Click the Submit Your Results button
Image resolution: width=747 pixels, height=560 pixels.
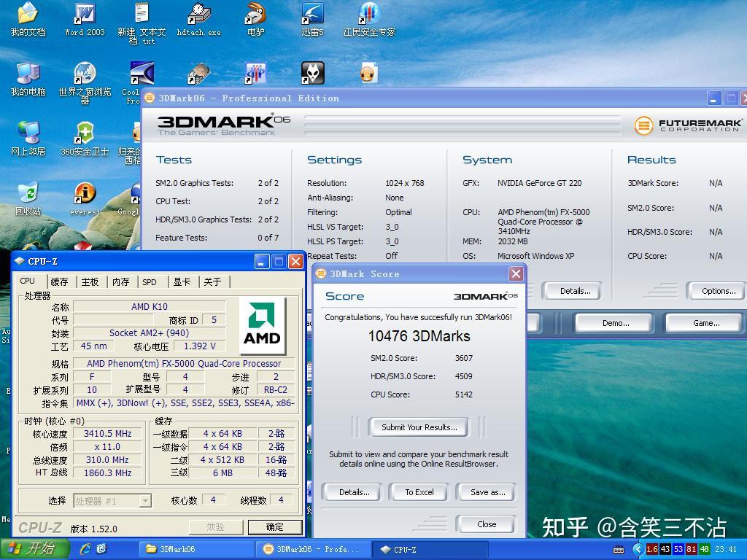tap(418, 427)
